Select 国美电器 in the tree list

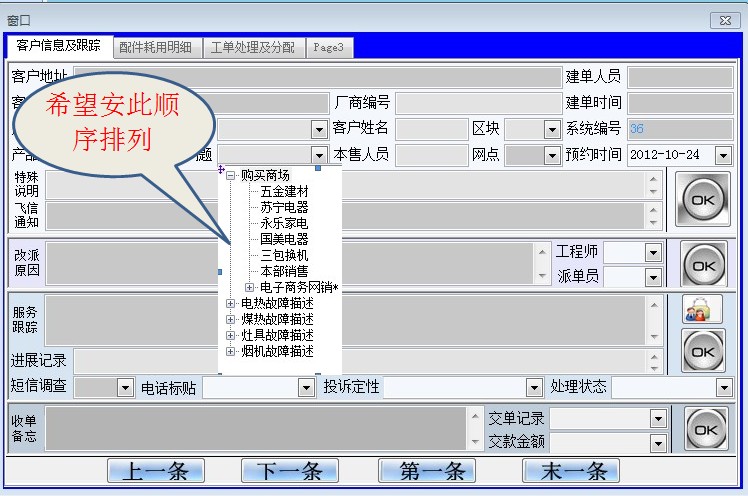[x=284, y=240]
